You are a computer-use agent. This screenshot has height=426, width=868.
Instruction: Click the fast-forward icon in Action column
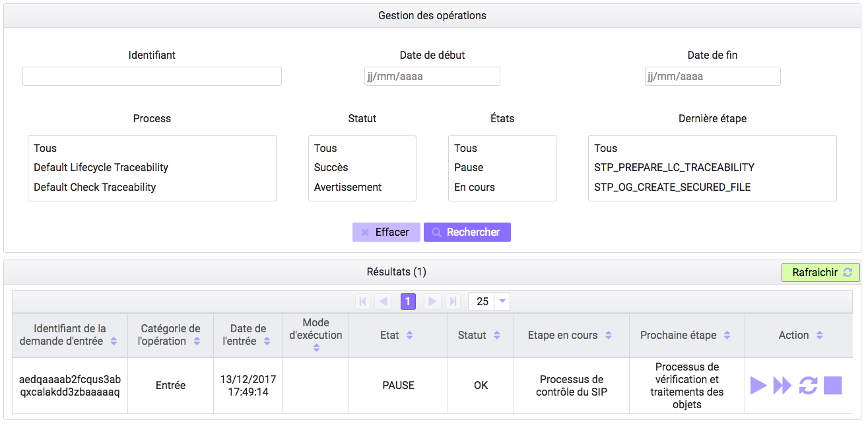tap(782, 386)
